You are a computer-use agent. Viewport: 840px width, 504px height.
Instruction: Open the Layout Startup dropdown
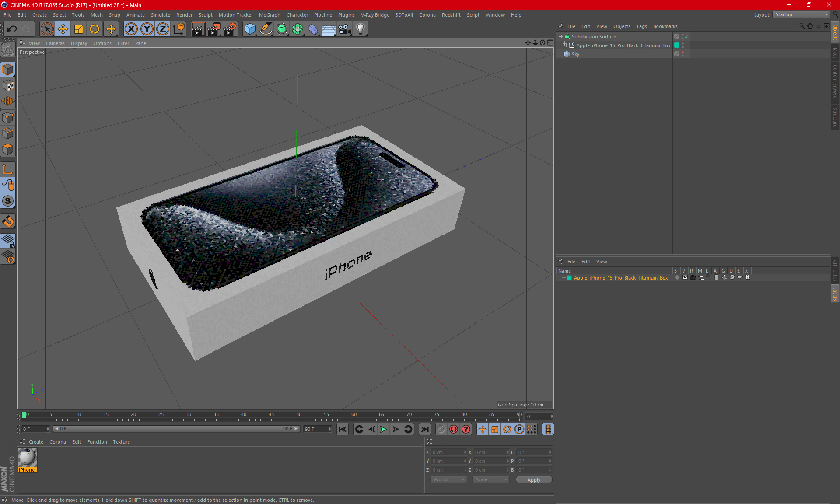pos(801,14)
